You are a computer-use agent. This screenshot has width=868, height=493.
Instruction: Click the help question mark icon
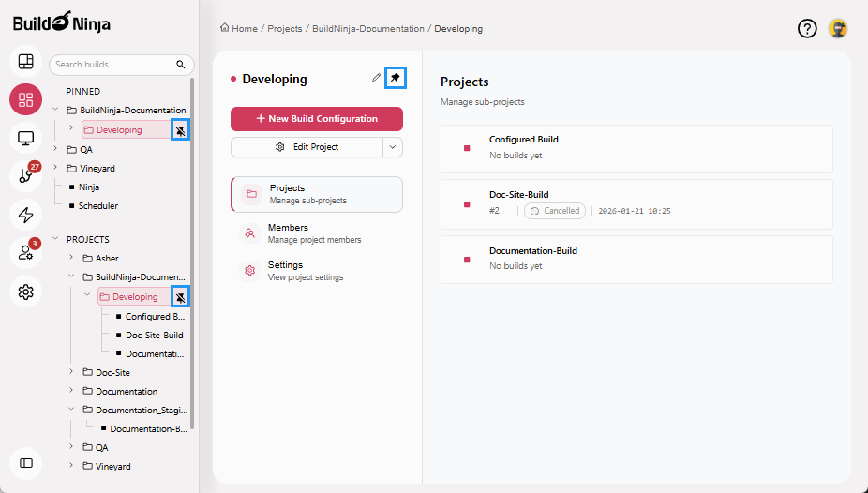pos(807,28)
